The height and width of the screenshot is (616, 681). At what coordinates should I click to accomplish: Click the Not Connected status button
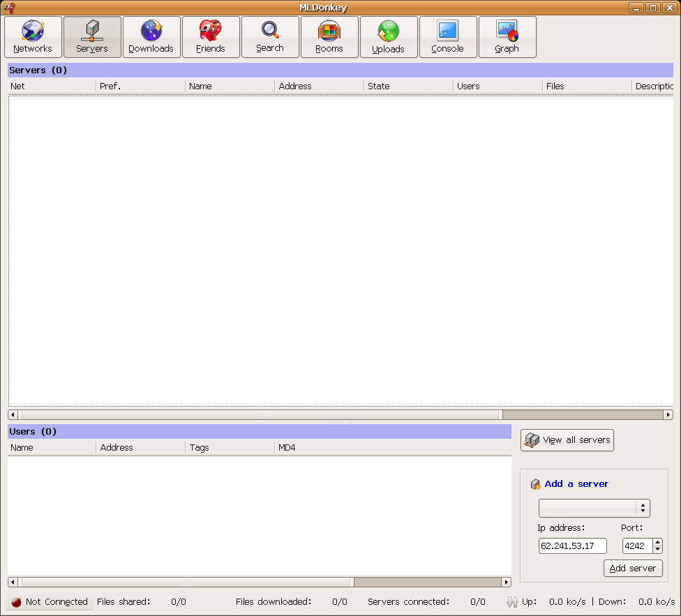[50, 602]
